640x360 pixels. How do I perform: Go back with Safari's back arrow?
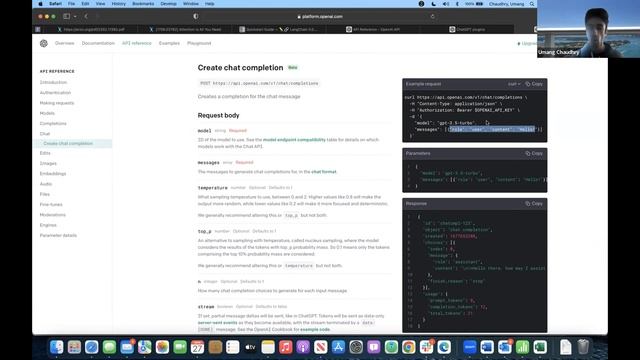pyautogui.click(x=86, y=16)
